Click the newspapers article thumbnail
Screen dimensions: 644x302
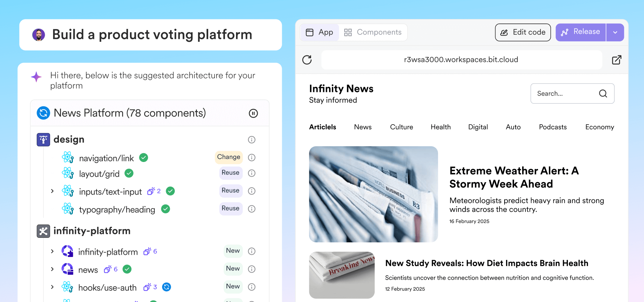tap(373, 194)
